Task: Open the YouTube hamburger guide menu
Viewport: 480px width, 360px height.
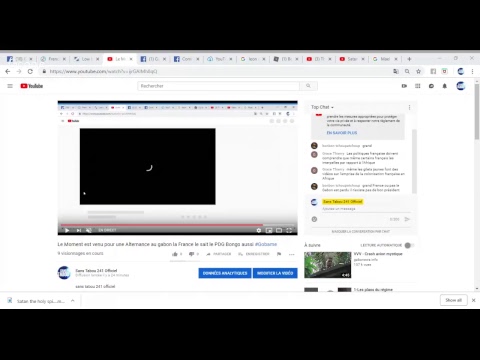Action: click(10, 86)
